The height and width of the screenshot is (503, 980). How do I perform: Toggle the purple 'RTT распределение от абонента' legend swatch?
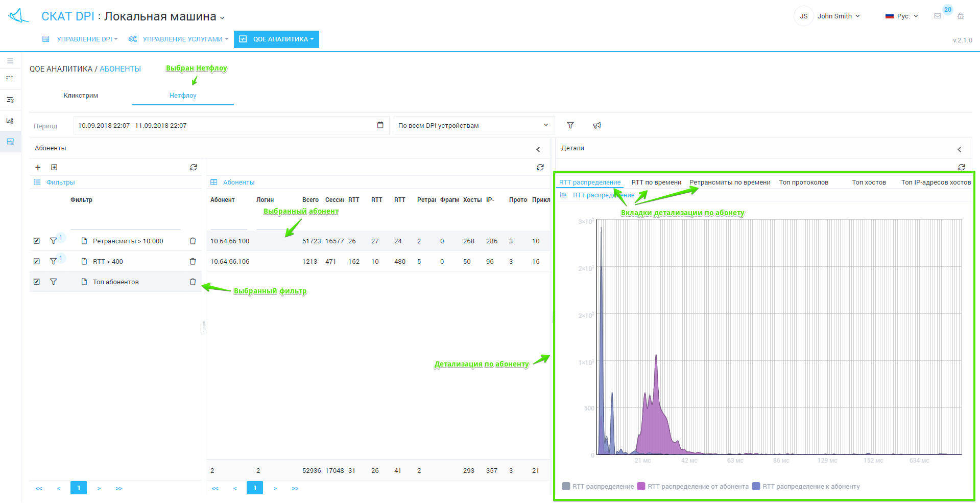641,486
